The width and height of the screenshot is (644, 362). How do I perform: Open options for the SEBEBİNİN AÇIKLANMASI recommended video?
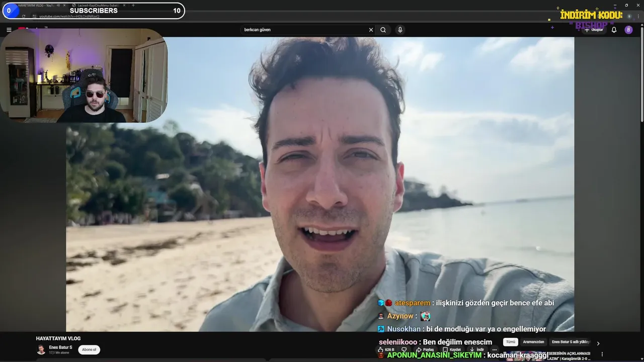coord(602,354)
